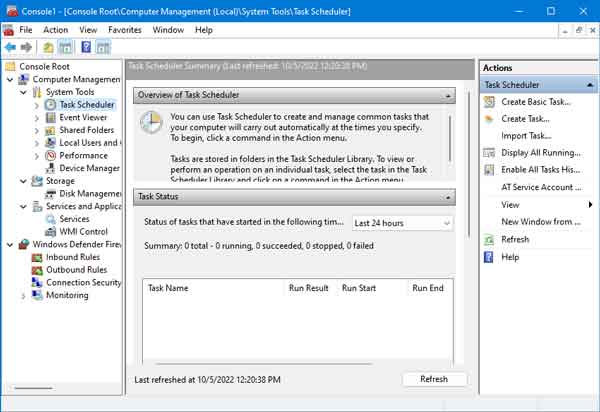Click the System Tools icon
This screenshot has height=412, width=600.
pos(37,92)
